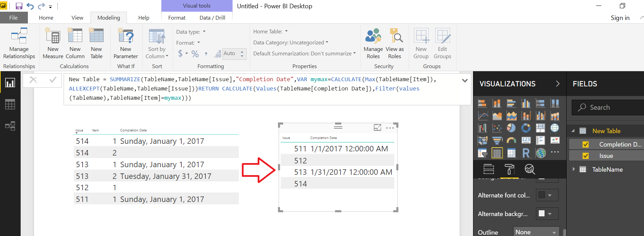Select the Card (123) visual
This screenshot has height=236, width=644.
point(526,140)
